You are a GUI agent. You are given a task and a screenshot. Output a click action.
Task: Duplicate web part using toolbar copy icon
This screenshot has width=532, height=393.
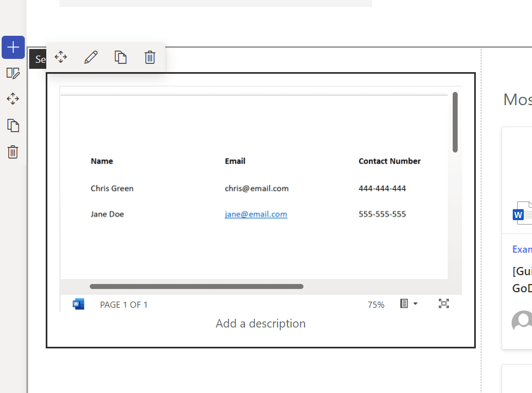[x=121, y=57]
